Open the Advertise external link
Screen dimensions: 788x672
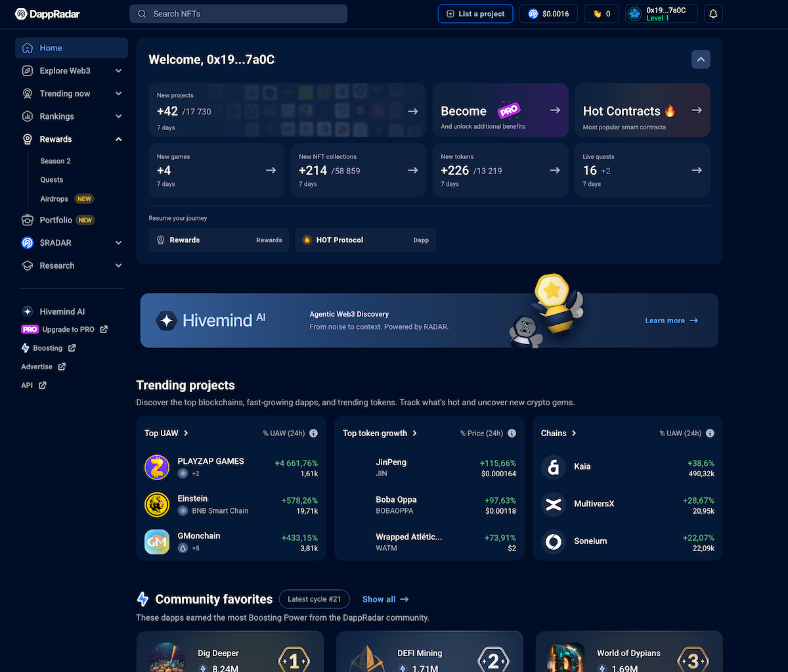pyautogui.click(x=43, y=367)
